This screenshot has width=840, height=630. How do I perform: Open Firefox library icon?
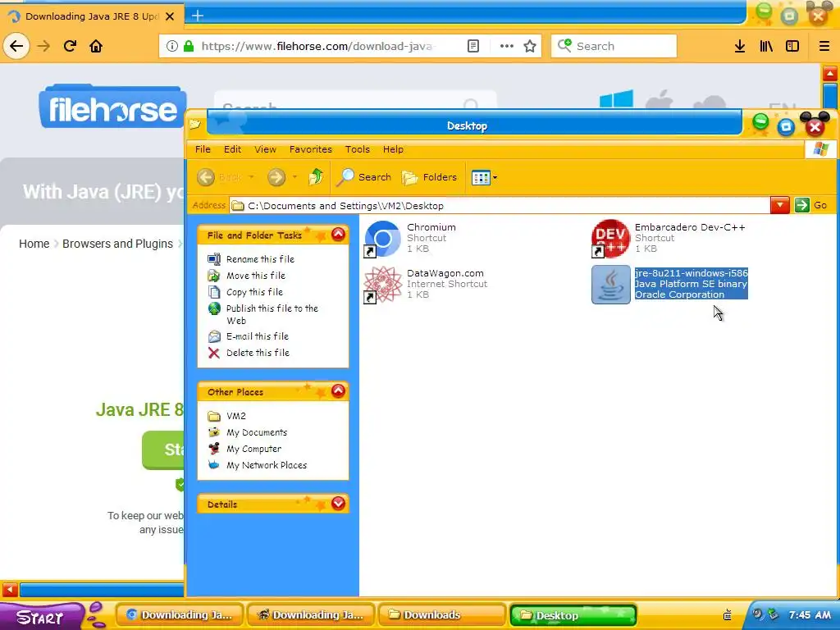[766, 46]
